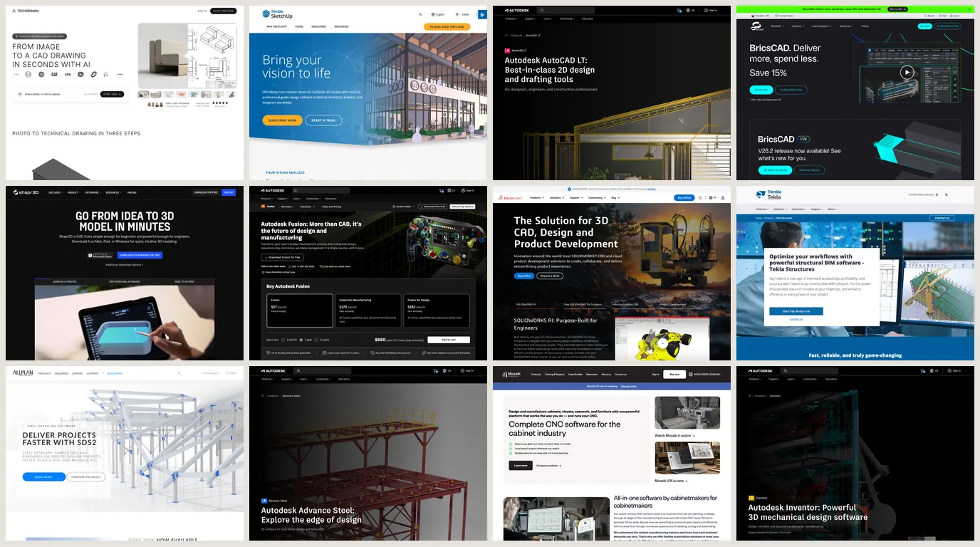Viewport: 980px width, 547px height.
Task: Select the Fusion for Design pricing card
Action: (436, 311)
